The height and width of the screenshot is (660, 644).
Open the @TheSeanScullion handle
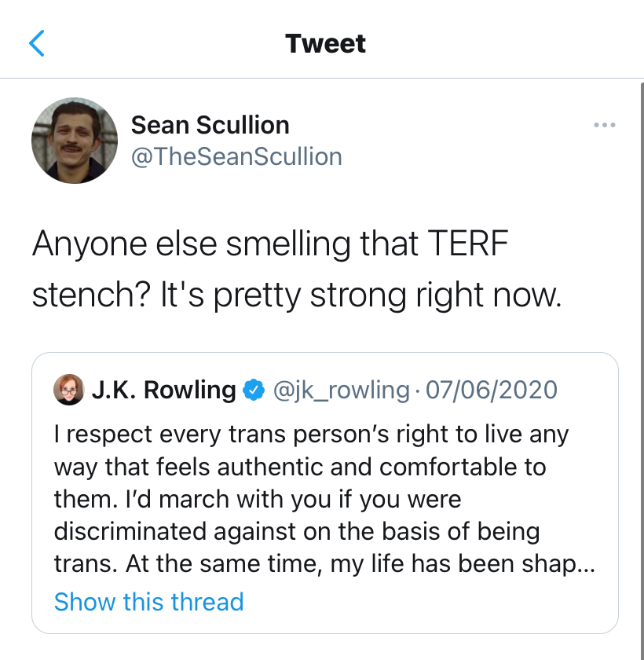point(236,157)
